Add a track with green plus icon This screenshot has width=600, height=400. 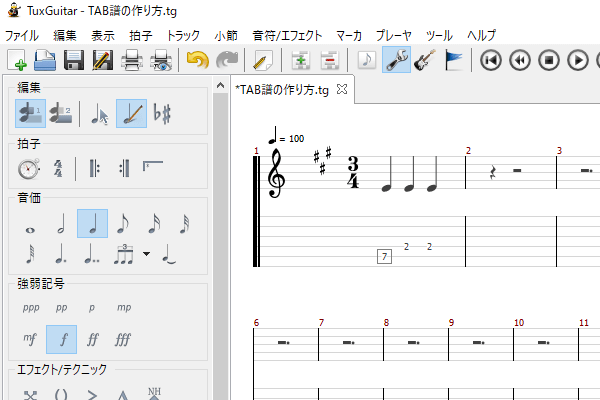298,61
